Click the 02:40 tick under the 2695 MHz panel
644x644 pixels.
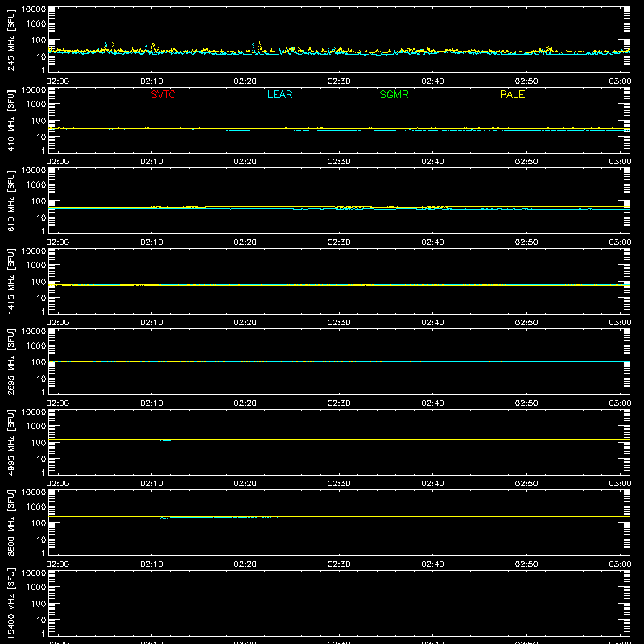click(x=432, y=403)
